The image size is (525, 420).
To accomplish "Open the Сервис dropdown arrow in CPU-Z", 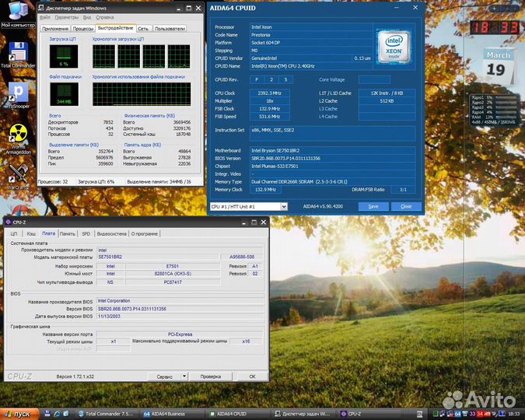I will (x=184, y=376).
